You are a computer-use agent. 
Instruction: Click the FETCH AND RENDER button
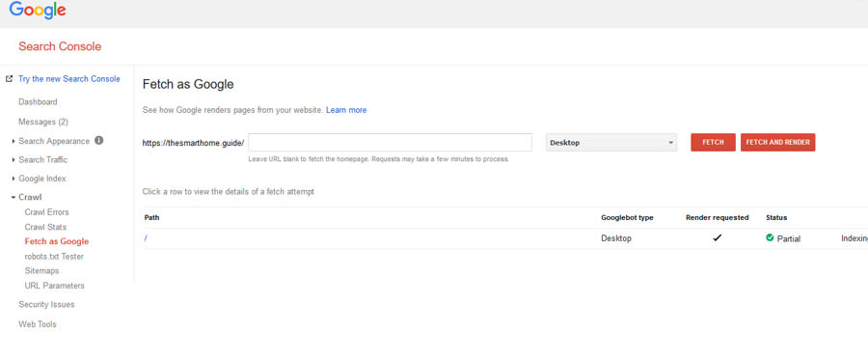click(x=777, y=142)
